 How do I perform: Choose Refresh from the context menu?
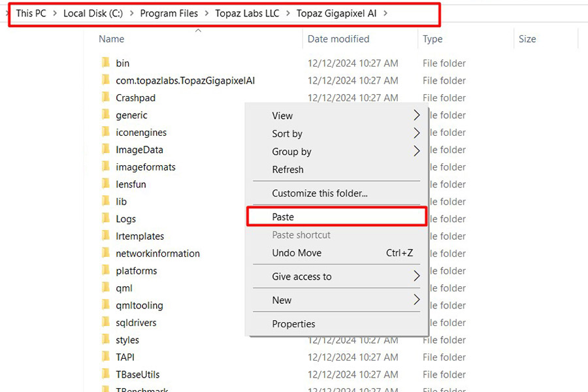tap(336, 170)
